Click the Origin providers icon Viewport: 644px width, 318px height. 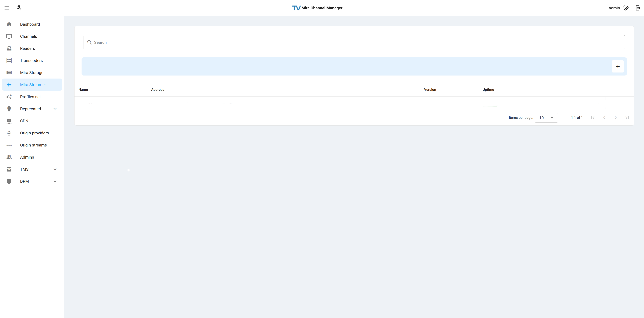tap(9, 133)
